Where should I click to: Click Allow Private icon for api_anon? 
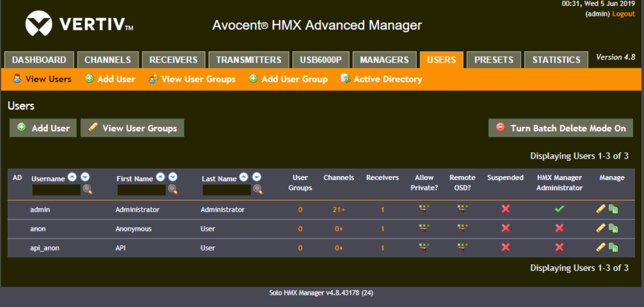(424, 247)
